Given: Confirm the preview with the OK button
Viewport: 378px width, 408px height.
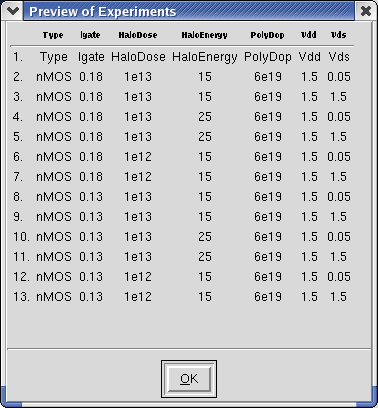Looking at the screenshot, I should pos(189,379).
